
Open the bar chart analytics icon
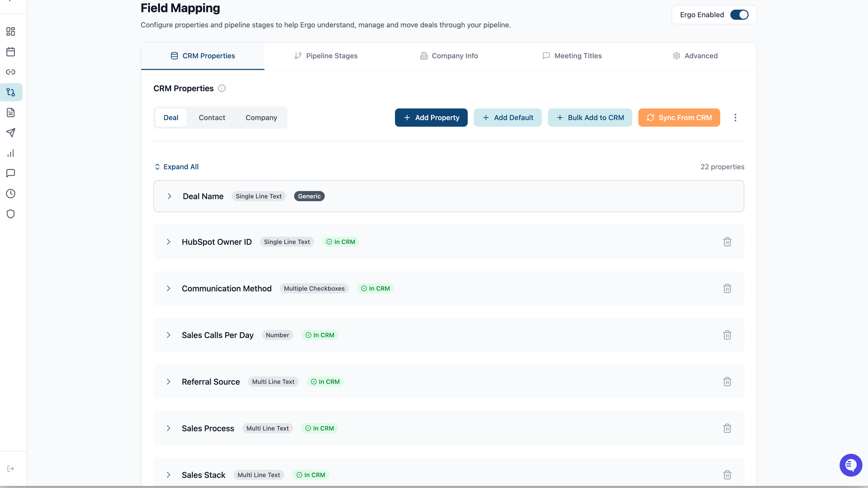pyautogui.click(x=11, y=153)
